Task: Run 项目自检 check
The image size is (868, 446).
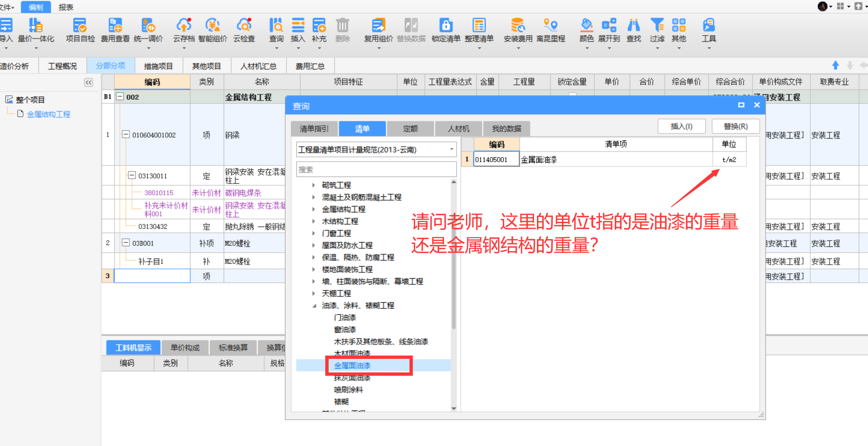Action: (x=80, y=30)
